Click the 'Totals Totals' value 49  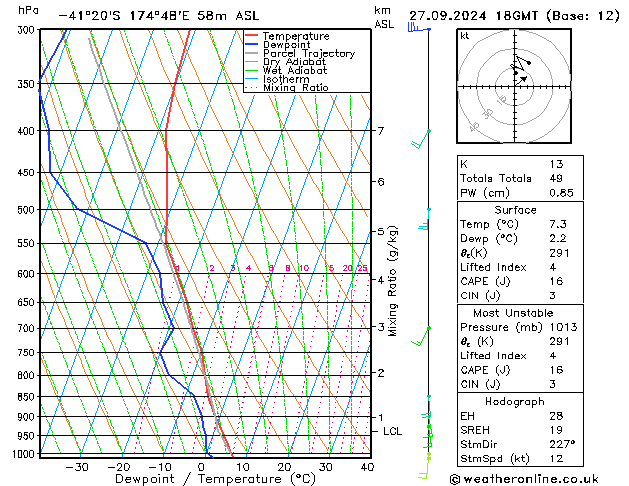pyautogui.click(x=556, y=178)
